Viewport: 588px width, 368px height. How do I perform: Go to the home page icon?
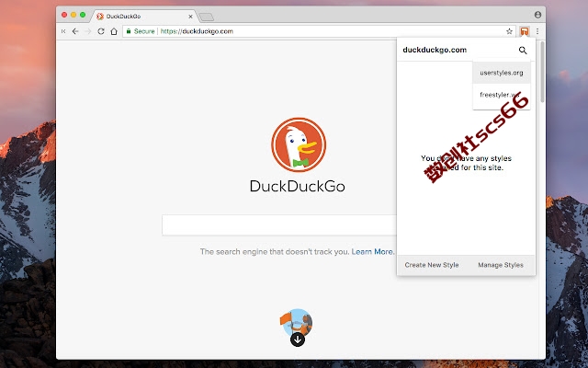click(x=114, y=31)
